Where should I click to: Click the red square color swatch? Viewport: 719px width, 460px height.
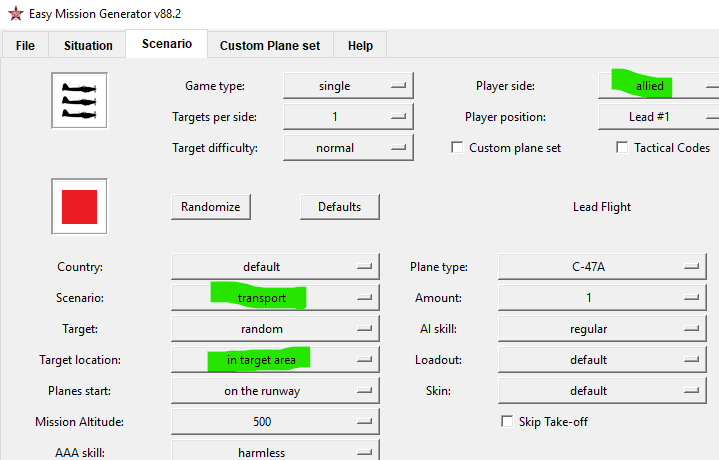[79, 207]
